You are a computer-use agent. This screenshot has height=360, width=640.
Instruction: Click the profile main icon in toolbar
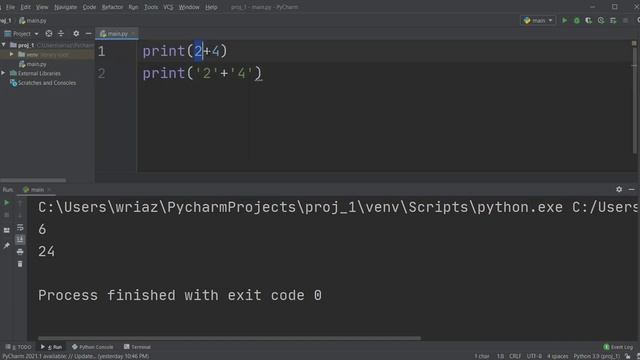(601, 20)
